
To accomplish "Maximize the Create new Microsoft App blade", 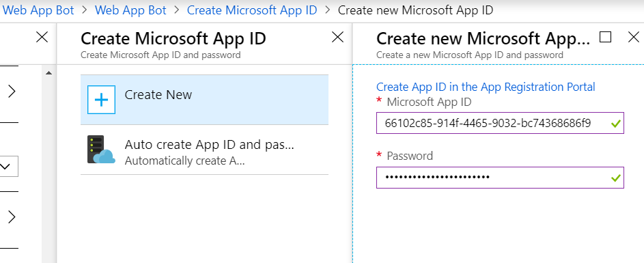I will 605,38.
